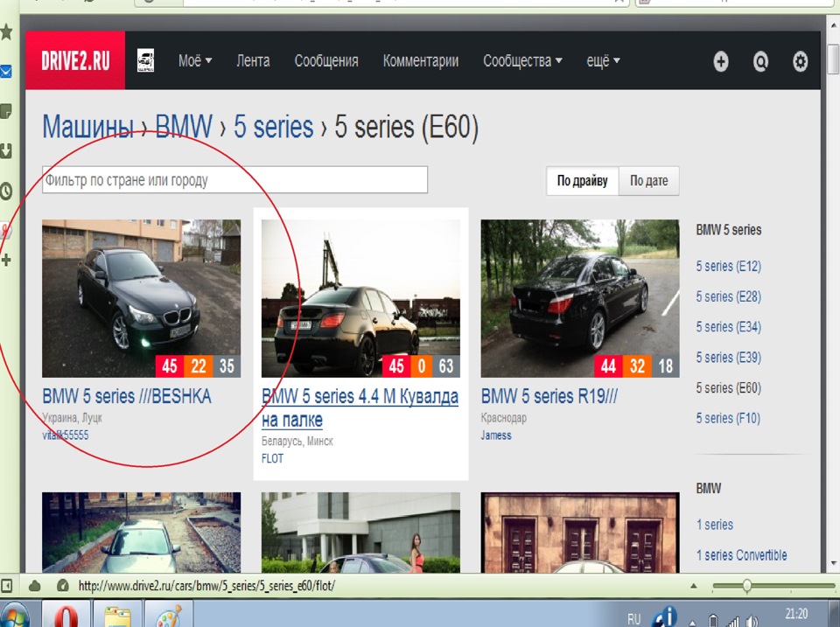Image resolution: width=840 pixels, height=627 pixels.
Task: Click the page vertical scrollbar thumb
Action: coord(833,60)
